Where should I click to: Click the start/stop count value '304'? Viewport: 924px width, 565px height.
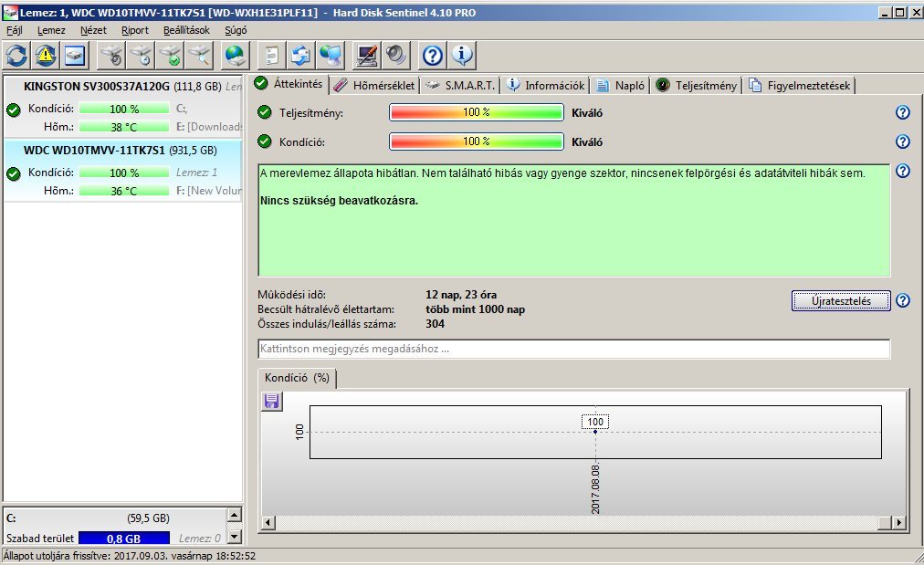[435, 323]
